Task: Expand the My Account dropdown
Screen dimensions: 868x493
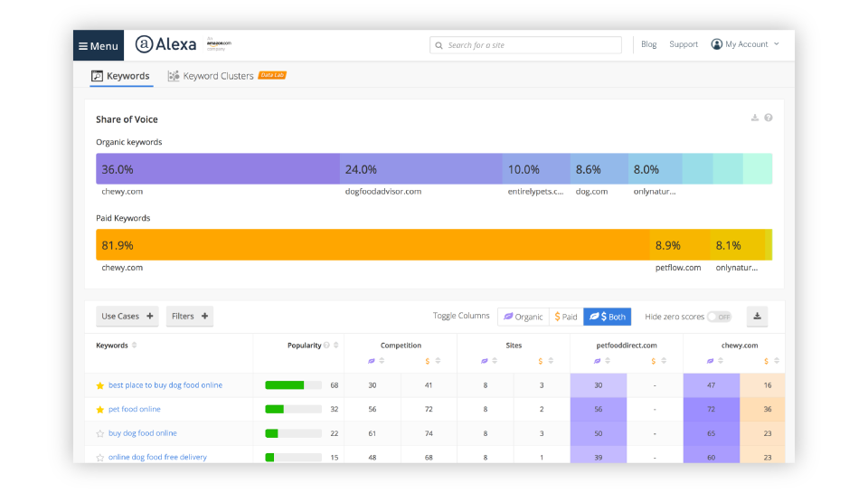Action: [x=745, y=44]
